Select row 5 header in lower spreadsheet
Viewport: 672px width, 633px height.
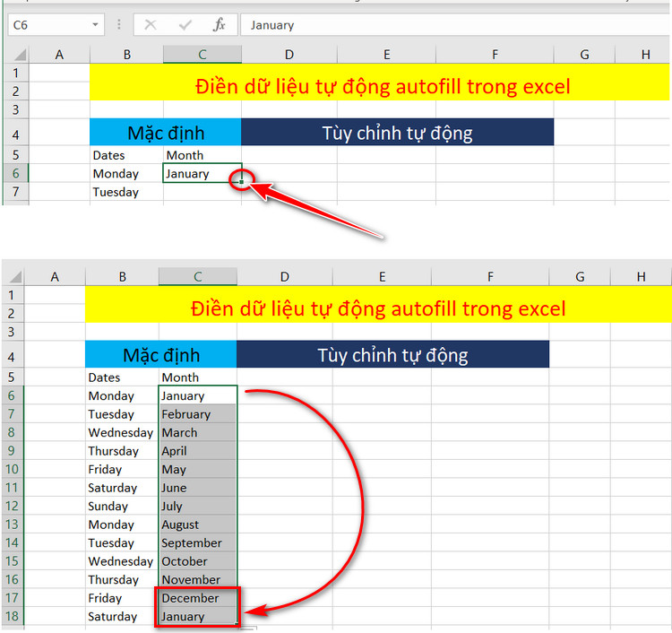point(12,377)
